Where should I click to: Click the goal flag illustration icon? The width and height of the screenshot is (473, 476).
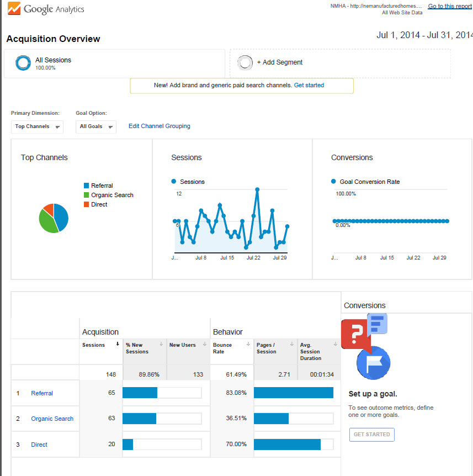tap(373, 362)
